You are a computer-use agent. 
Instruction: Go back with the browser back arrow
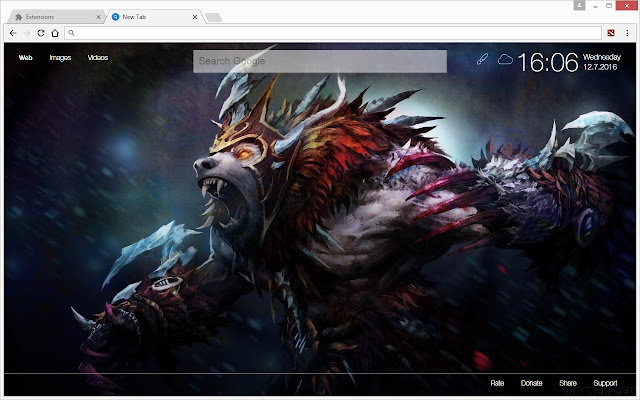coord(13,33)
